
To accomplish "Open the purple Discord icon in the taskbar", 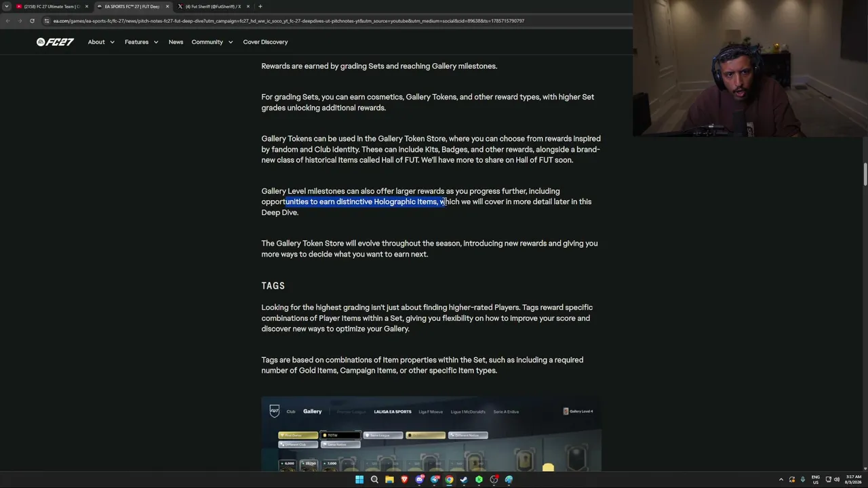I will click(x=420, y=480).
